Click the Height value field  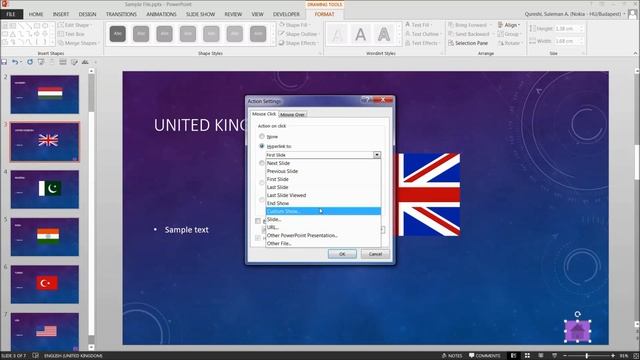[x=567, y=29]
